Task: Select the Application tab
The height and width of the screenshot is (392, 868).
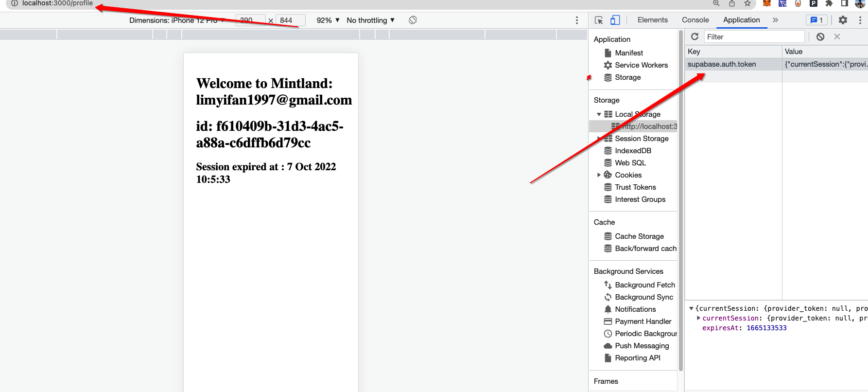Action: click(742, 20)
